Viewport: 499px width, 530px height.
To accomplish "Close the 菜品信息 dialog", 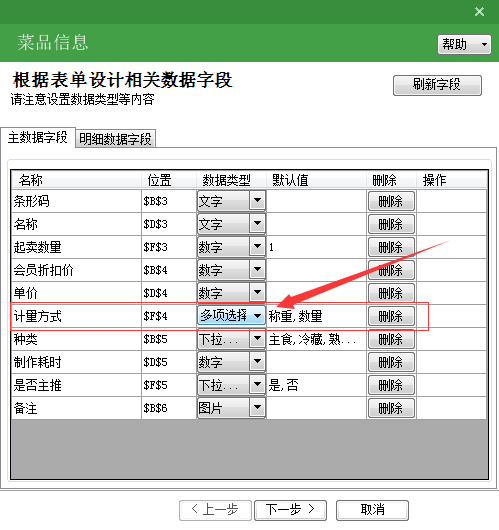I will coord(479,12).
